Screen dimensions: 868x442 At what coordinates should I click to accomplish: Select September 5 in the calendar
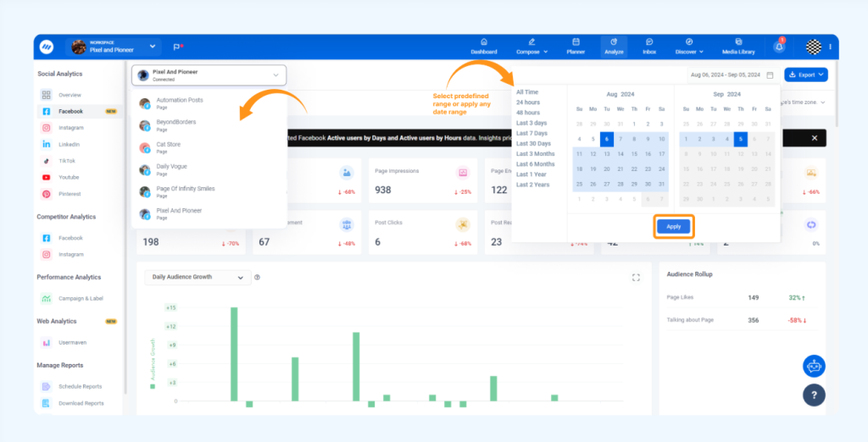[739, 139]
